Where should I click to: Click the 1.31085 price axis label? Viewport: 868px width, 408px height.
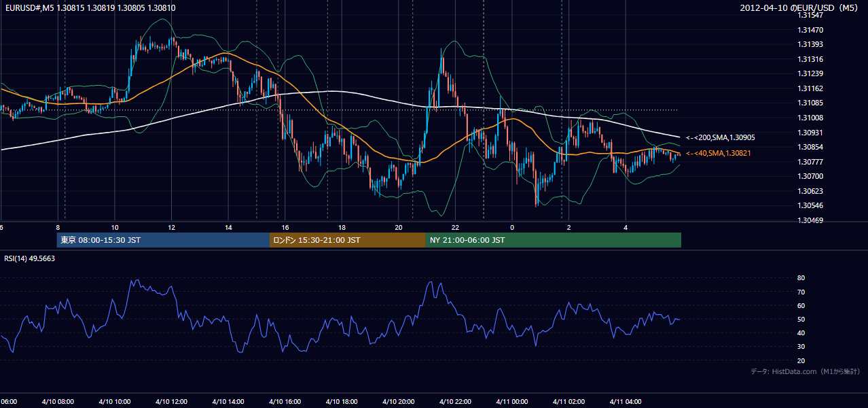pyautogui.click(x=810, y=103)
